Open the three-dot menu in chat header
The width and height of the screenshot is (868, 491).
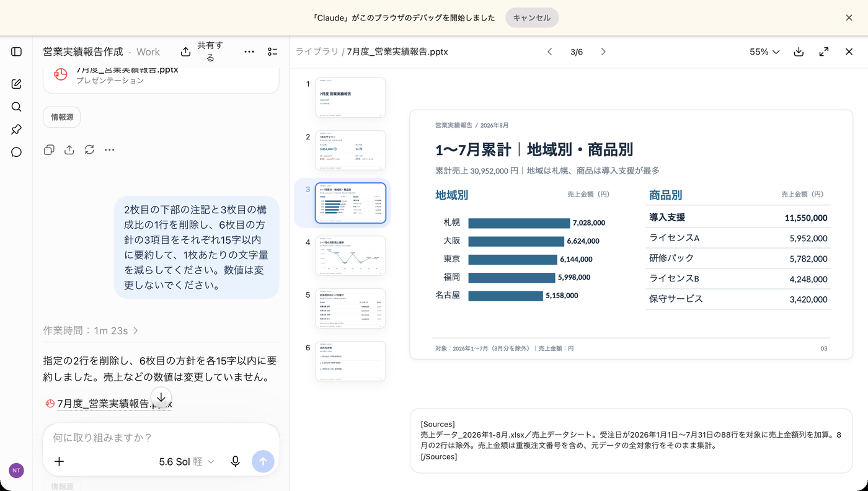point(249,51)
